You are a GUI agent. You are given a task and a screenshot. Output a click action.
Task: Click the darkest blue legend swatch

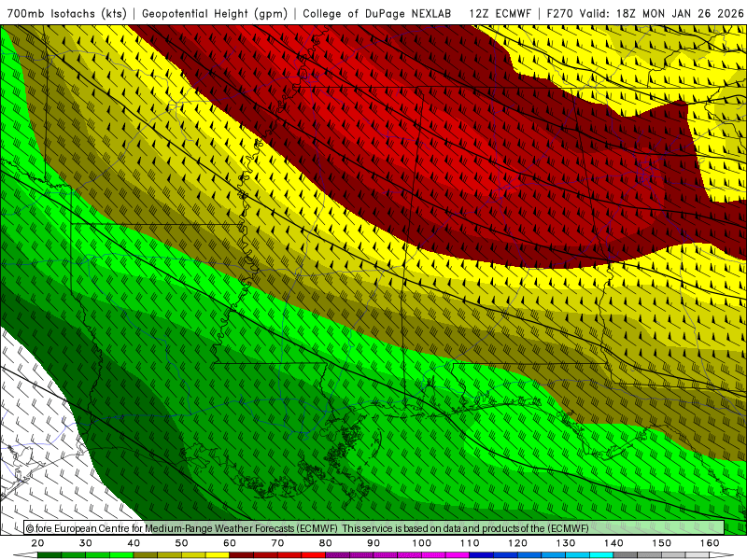[x=482, y=555]
